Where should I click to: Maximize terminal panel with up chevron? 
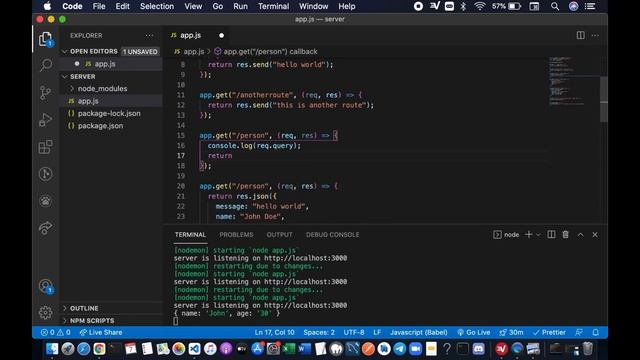[580, 234]
